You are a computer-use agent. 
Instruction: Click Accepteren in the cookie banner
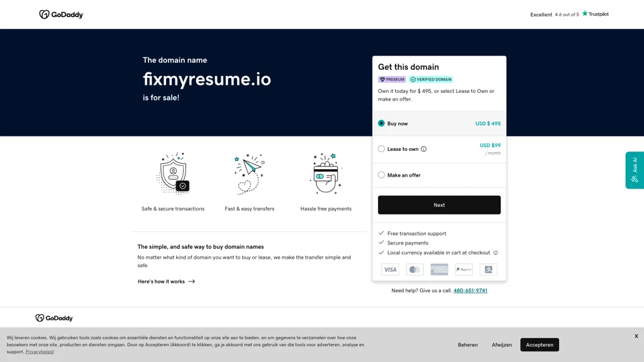[539, 344]
